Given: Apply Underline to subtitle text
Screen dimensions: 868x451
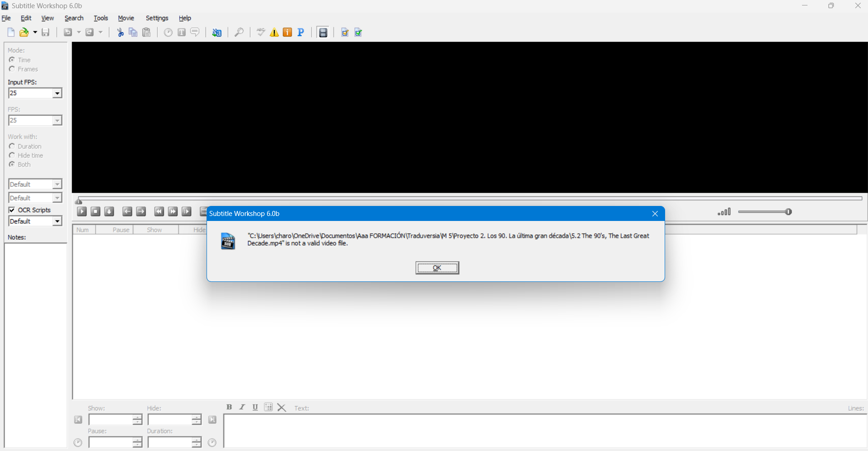Looking at the screenshot, I should point(255,407).
